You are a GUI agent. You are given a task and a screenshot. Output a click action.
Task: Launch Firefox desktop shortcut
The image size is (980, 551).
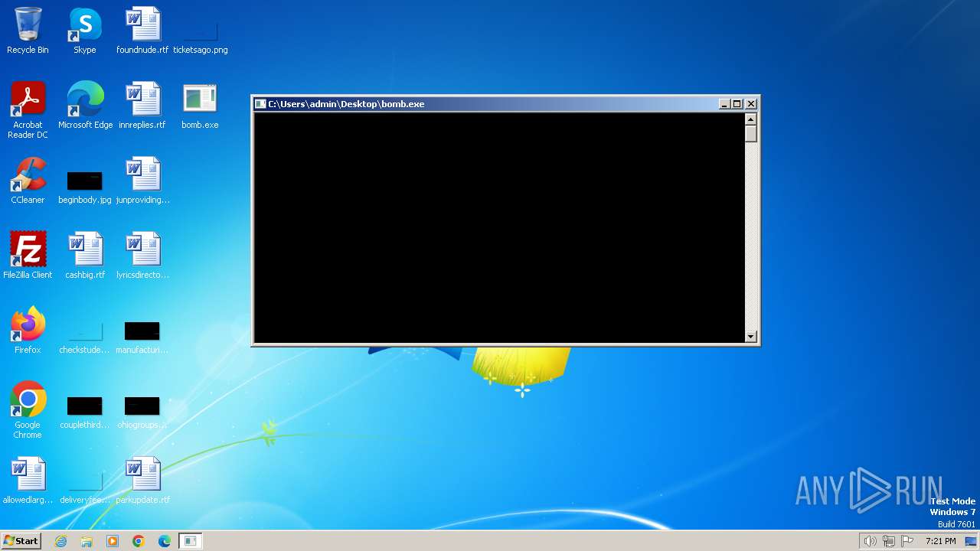click(x=28, y=331)
